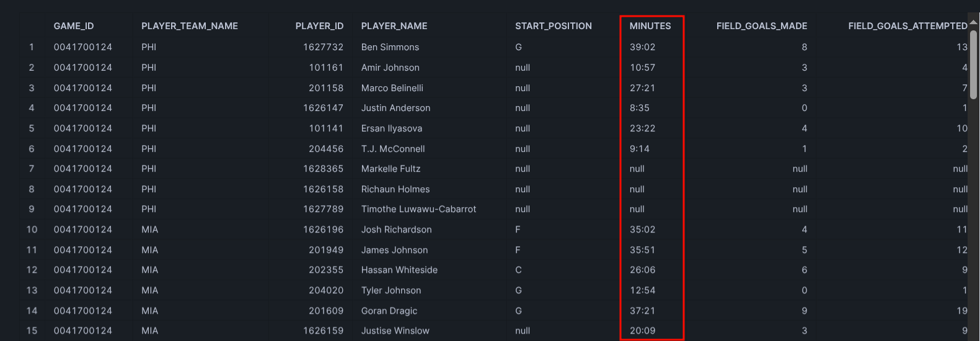Select the GAME_ID column header
Viewport: 980px width, 341px height.
pyautogui.click(x=74, y=26)
